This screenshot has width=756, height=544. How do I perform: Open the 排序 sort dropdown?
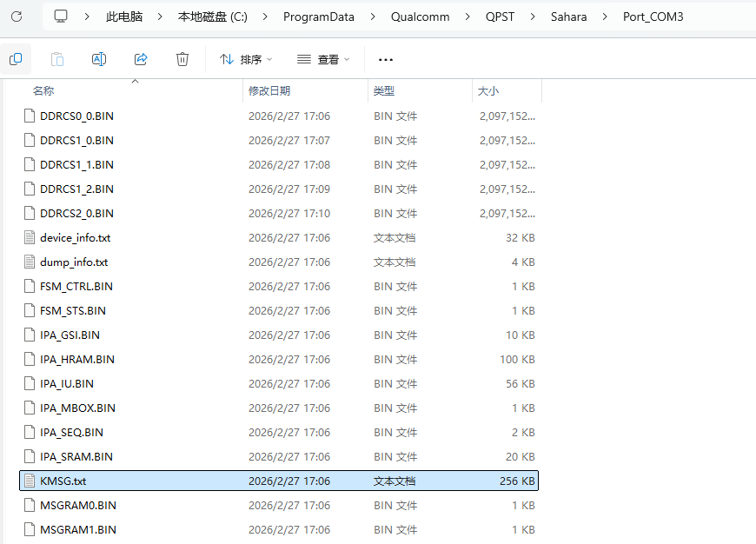246,59
